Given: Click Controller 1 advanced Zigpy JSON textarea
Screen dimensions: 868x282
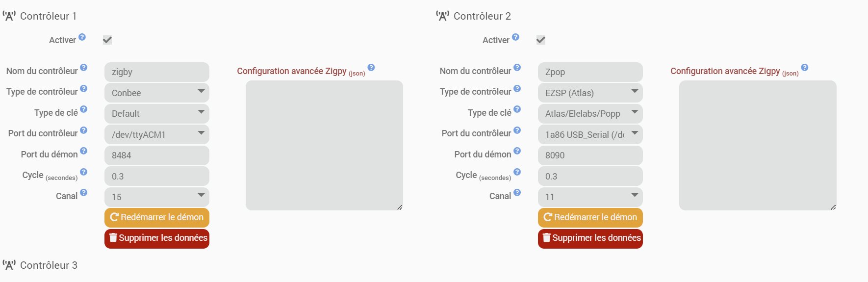Looking at the screenshot, I should (x=324, y=145).
